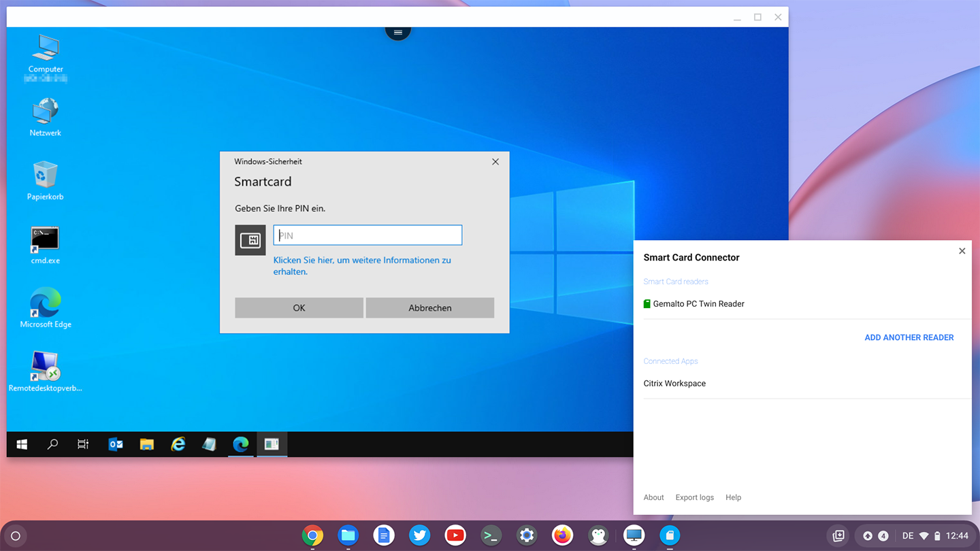
Task: Open Twitter from the shelf
Action: 420,536
